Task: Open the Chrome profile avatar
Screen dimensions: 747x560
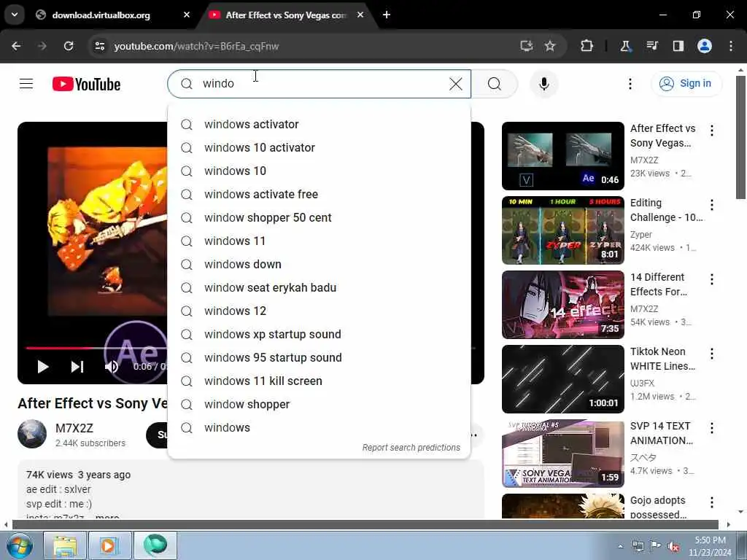Action: 705,46
